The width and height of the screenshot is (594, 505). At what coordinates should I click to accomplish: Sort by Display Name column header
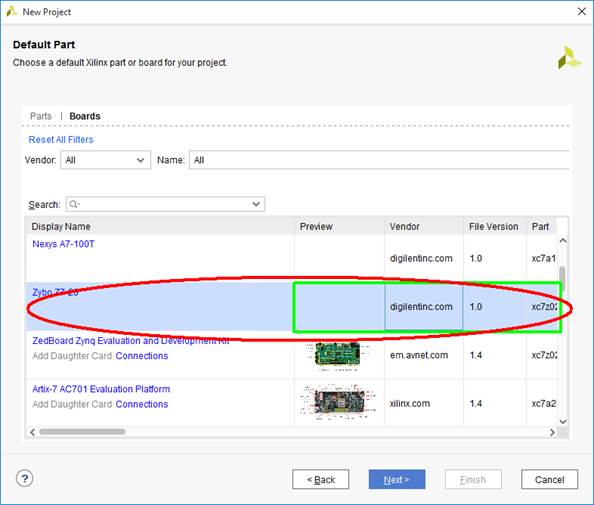pos(159,227)
